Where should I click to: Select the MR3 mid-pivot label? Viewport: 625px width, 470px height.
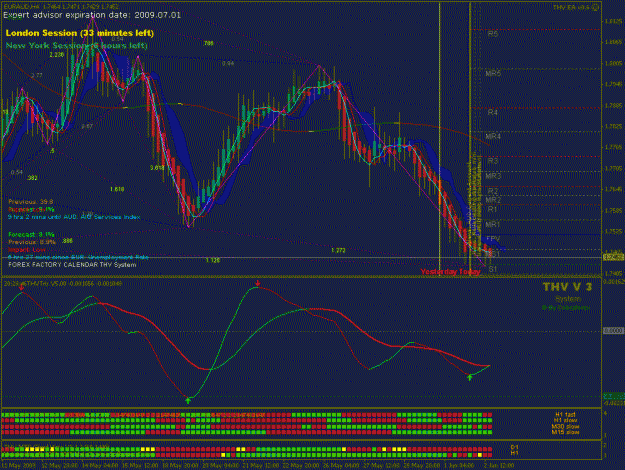pos(493,176)
